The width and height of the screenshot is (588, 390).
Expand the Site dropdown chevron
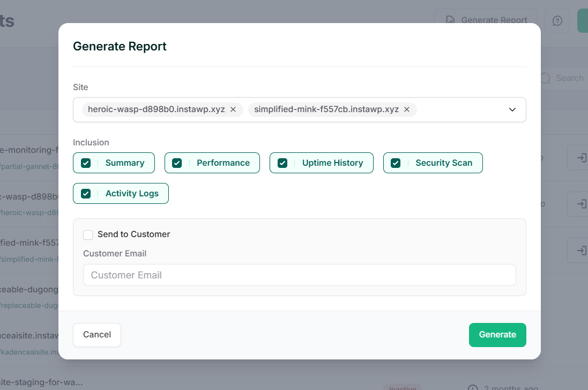coord(512,109)
